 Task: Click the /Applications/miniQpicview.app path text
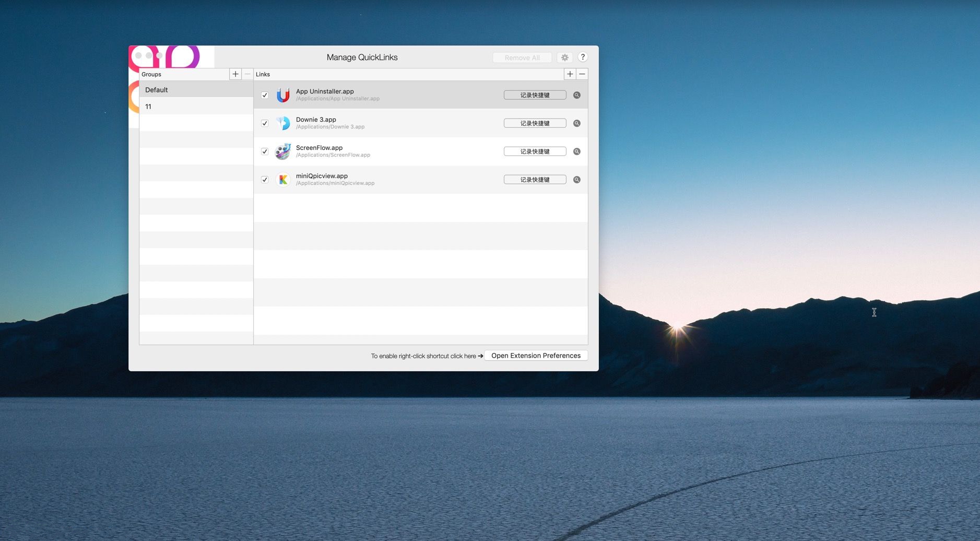coord(335,183)
